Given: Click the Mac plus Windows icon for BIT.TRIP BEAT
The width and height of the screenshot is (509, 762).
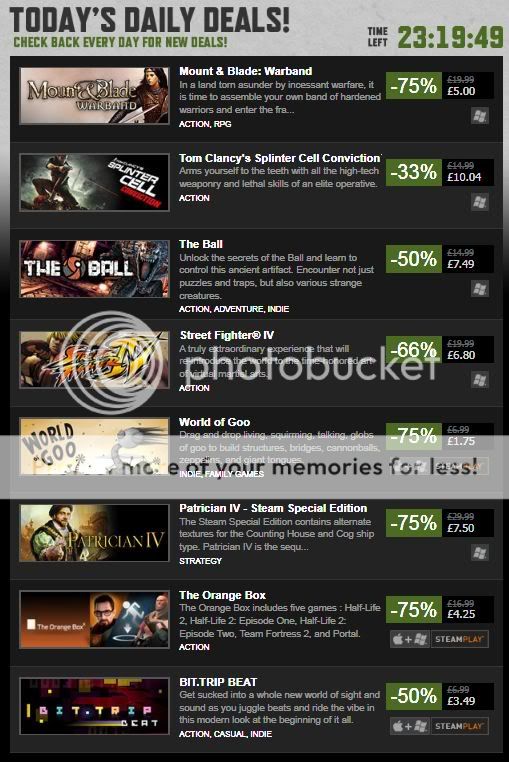Looking at the screenshot, I should 410,726.
